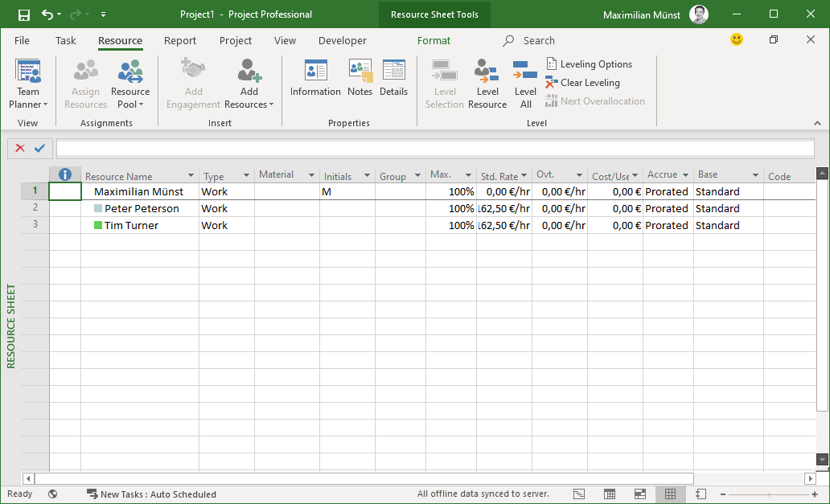The width and height of the screenshot is (830, 504).
Task: Open resource Information dialog
Action: [315, 78]
